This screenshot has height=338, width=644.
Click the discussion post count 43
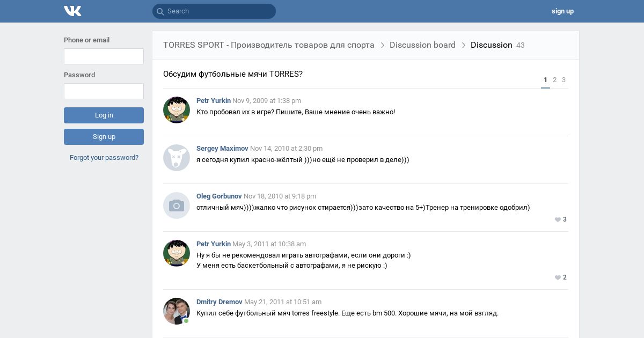click(x=521, y=46)
